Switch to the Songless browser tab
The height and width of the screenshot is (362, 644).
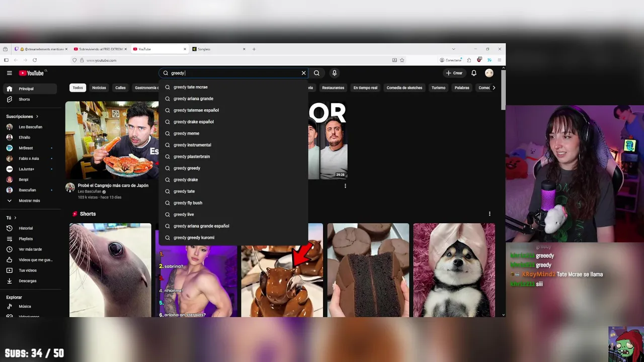coord(219,49)
